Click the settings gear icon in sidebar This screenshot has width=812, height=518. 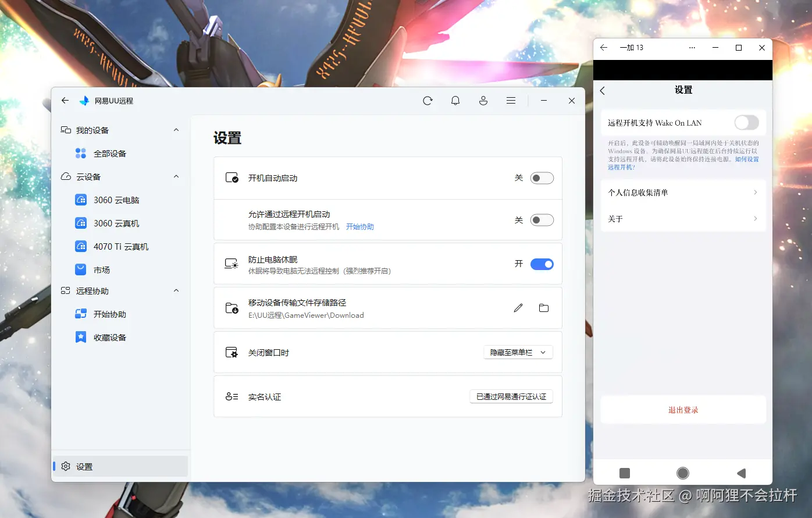pos(66,467)
